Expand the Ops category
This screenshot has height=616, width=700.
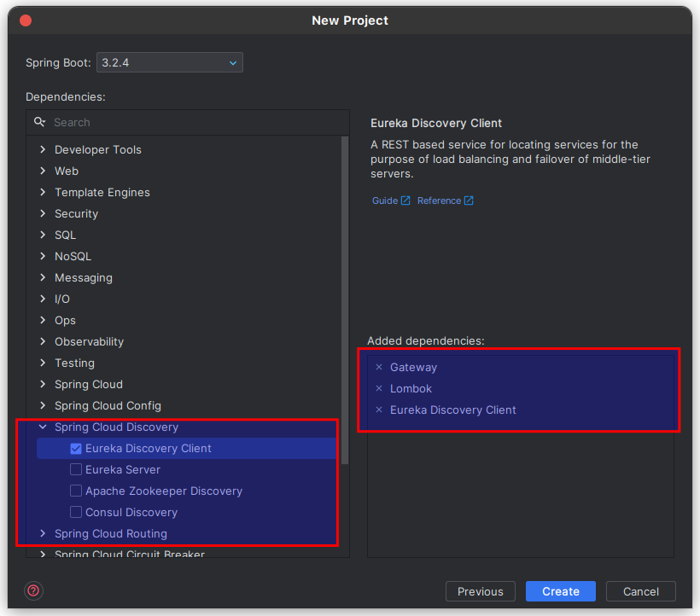click(x=43, y=320)
